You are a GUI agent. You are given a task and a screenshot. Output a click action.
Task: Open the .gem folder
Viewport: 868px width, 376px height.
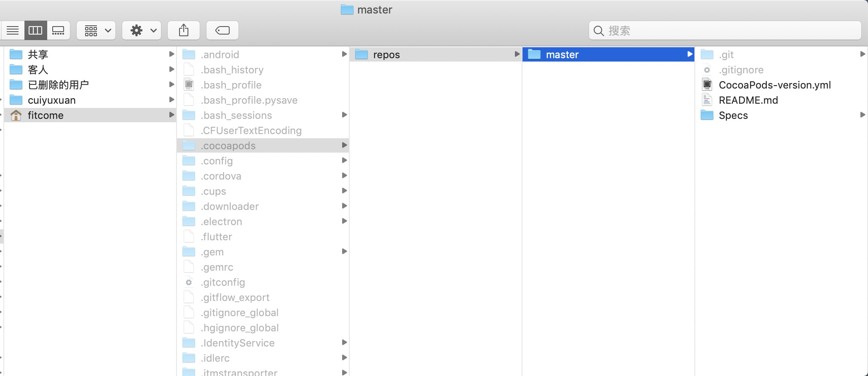tap(263, 252)
